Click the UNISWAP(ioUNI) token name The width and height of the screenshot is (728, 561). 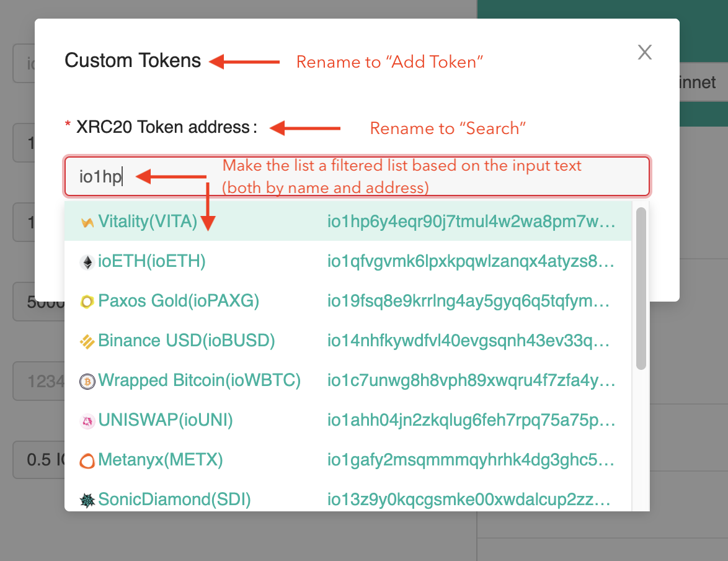pyautogui.click(x=165, y=420)
